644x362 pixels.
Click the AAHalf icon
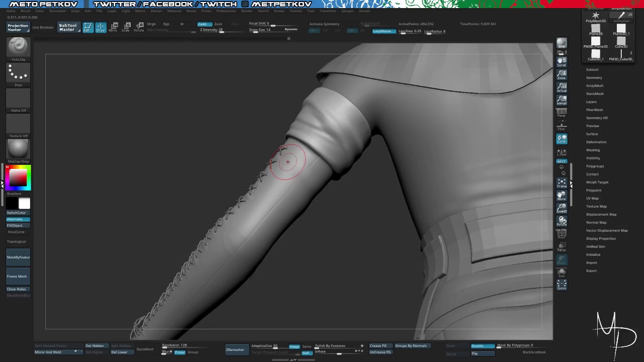(x=561, y=100)
